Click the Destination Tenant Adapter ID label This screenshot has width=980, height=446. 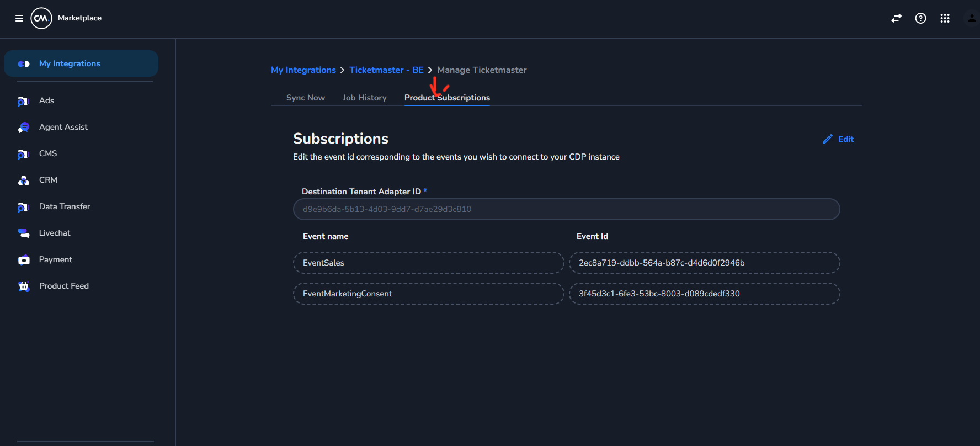point(361,192)
